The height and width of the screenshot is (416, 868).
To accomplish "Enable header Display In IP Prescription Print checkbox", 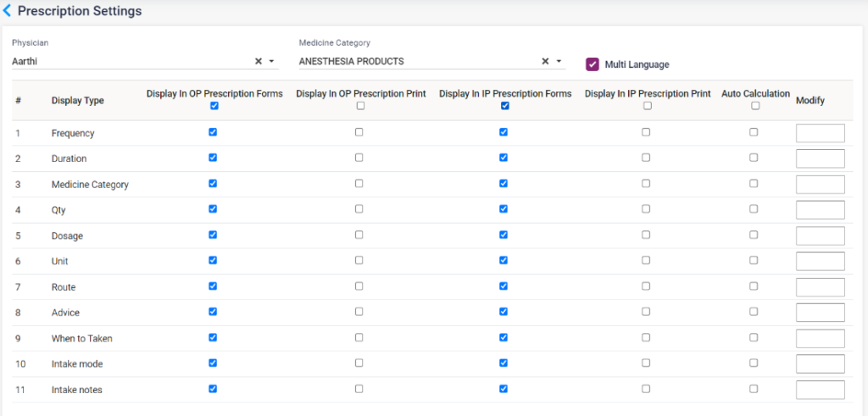I will click(648, 106).
